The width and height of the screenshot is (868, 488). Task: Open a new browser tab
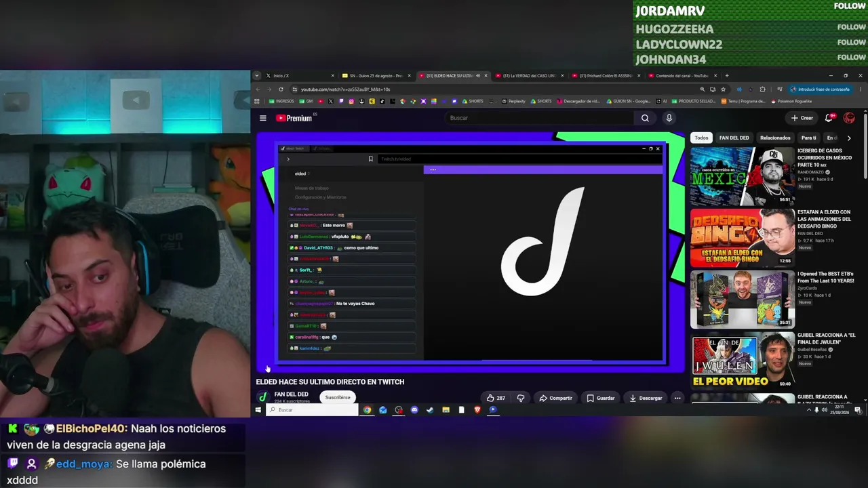click(727, 76)
